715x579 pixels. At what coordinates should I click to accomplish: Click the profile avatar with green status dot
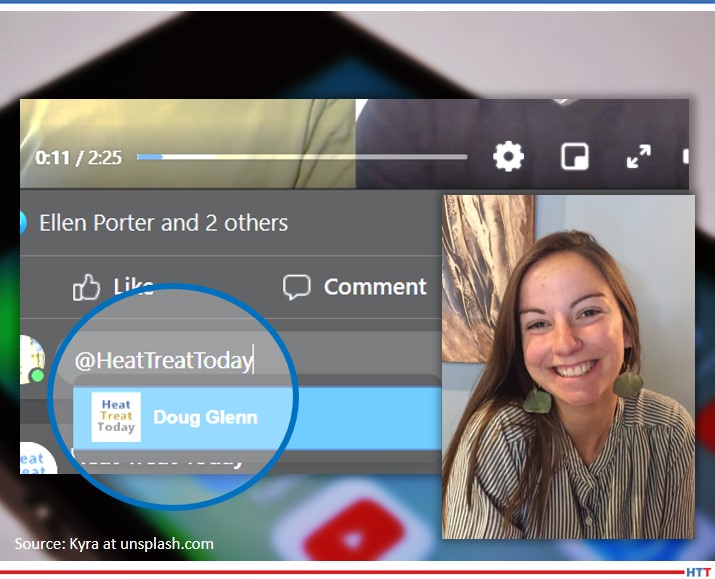tap(32, 361)
